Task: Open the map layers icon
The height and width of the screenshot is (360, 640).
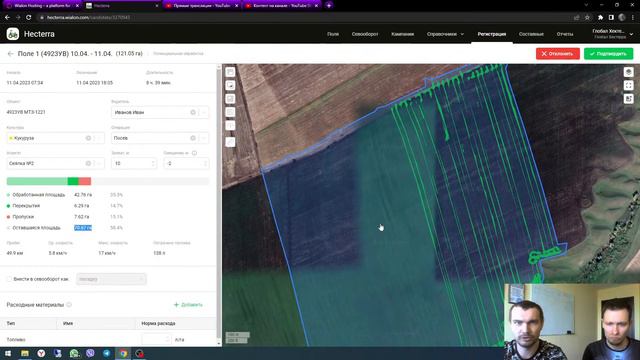Action: 629,72
